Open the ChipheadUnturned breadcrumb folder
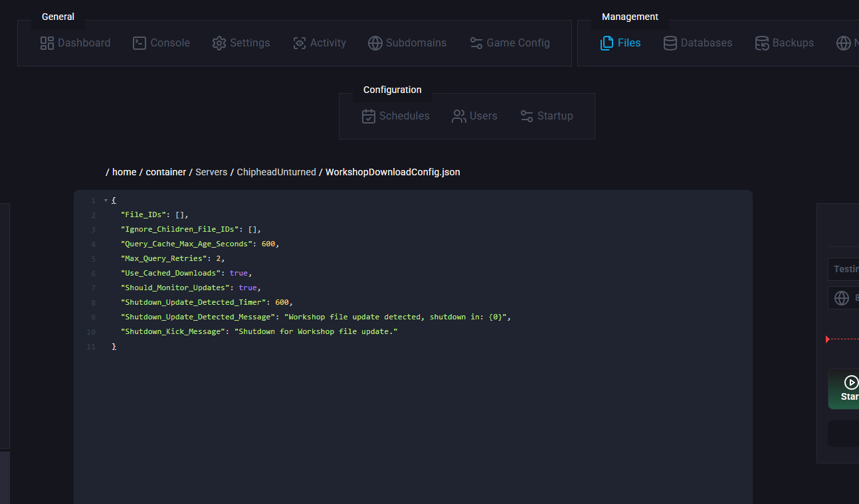Viewport: 859px width, 504px height. [276, 172]
